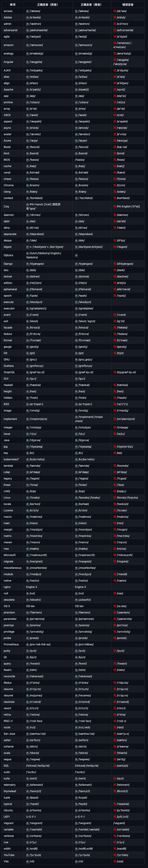Select the word 'kubernetes*' in the table
Image resolution: width=148 pixels, height=868 pixels.
point(12,459)
